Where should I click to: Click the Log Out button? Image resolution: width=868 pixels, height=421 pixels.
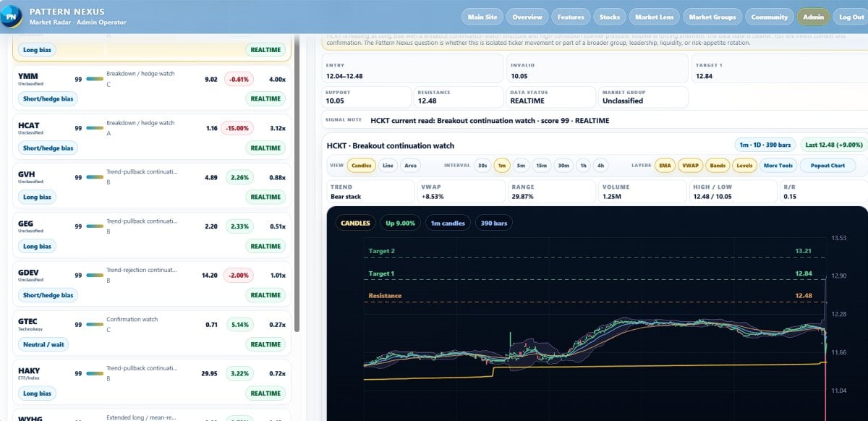(x=851, y=17)
